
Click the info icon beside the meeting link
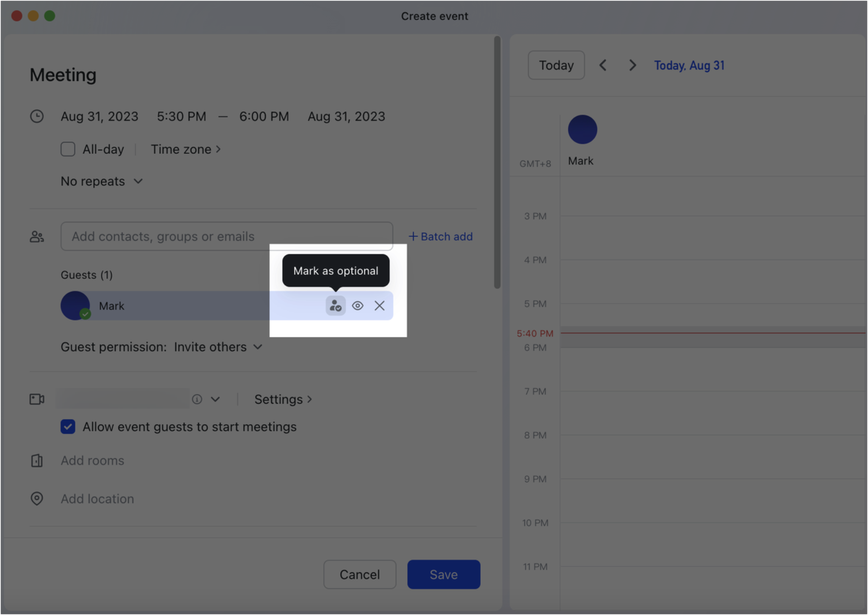pyautogui.click(x=197, y=399)
